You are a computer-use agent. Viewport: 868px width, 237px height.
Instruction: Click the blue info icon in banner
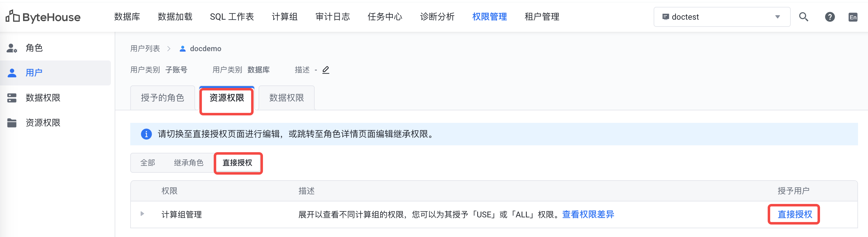(x=146, y=134)
